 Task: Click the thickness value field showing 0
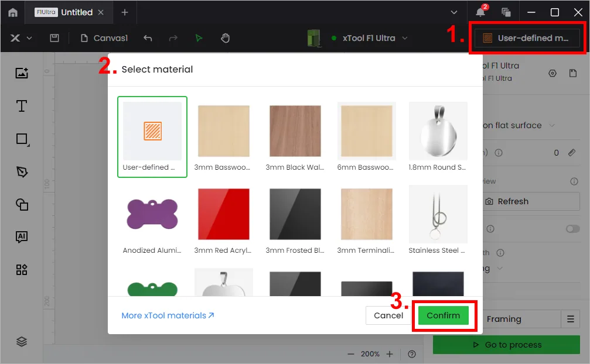click(x=556, y=153)
